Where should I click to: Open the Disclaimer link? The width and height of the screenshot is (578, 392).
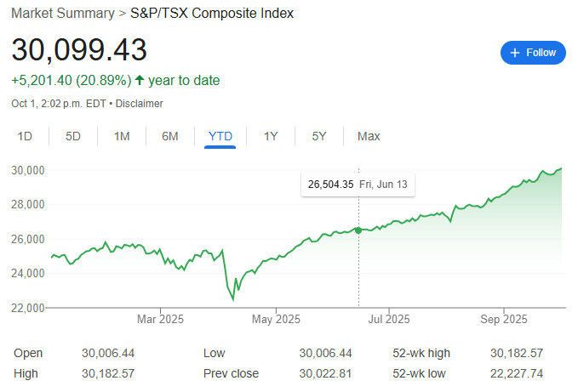tap(139, 104)
